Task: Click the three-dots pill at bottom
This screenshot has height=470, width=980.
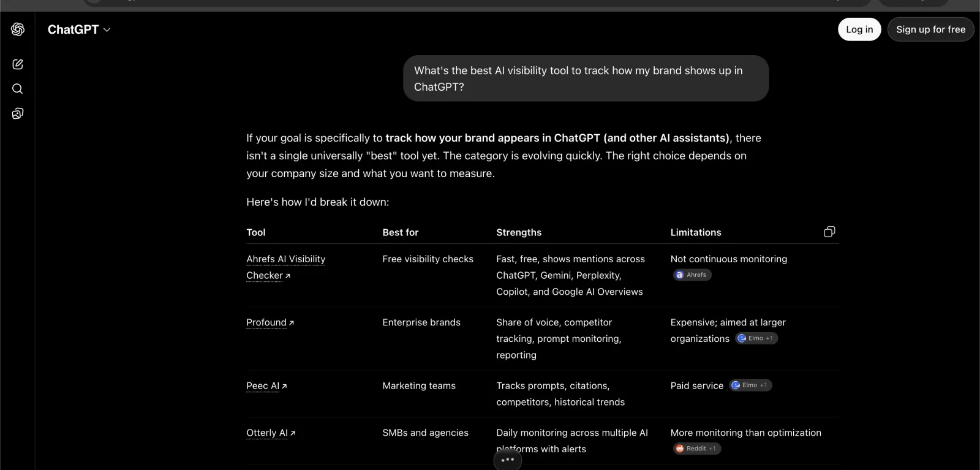Action: [x=508, y=460]
